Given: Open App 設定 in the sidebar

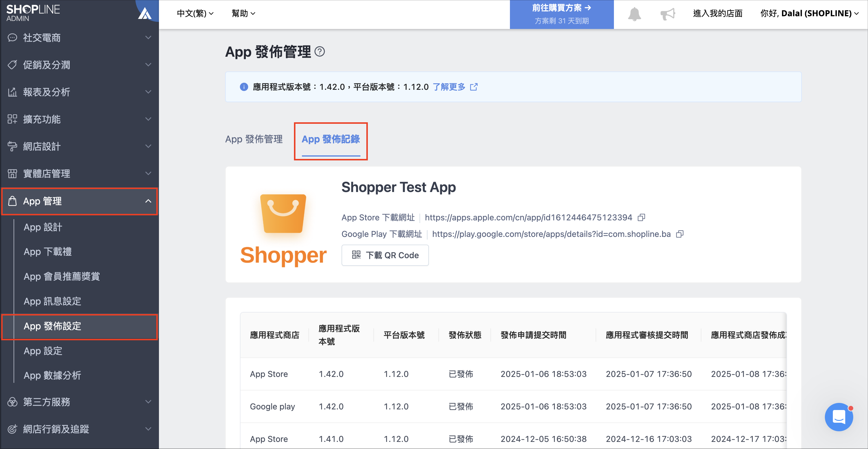Looking at the screenshot, I should [43, 351].
